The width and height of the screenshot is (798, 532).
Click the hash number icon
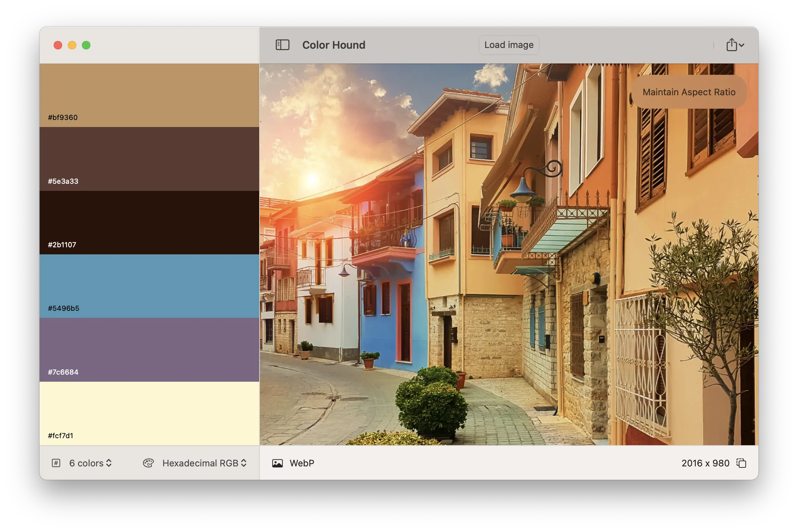coord(56,463)
